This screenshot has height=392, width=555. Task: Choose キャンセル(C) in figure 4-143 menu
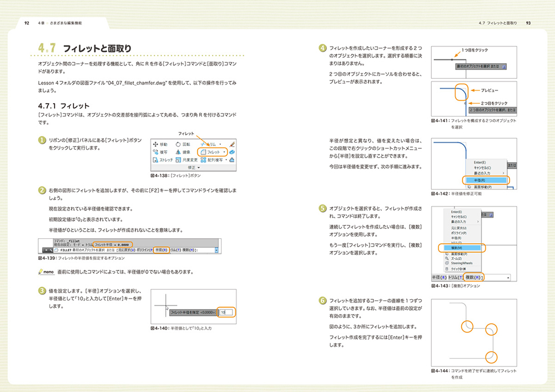pos(459,217)
